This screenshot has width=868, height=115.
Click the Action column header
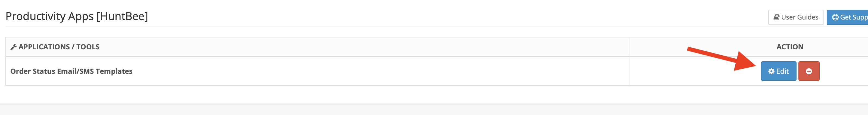pyautogui.click(x=789, y=47)
